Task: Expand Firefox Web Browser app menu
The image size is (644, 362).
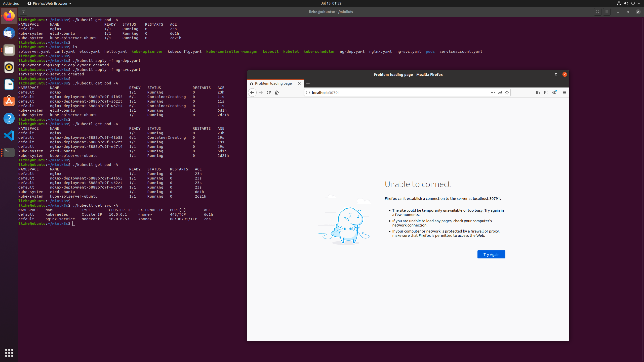Action: 49,3
